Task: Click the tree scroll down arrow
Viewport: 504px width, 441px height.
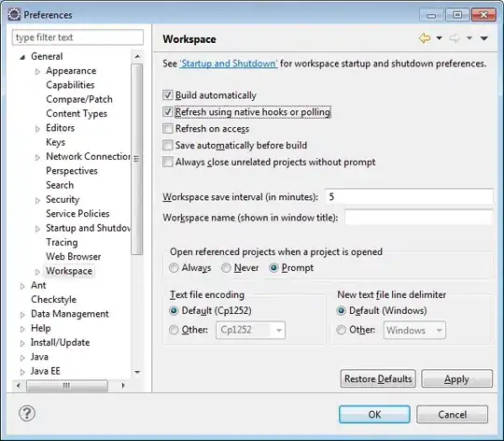Action: point(137,372)
